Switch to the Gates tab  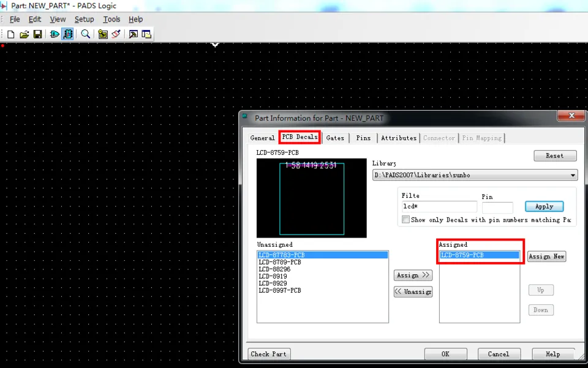point(335,138)
